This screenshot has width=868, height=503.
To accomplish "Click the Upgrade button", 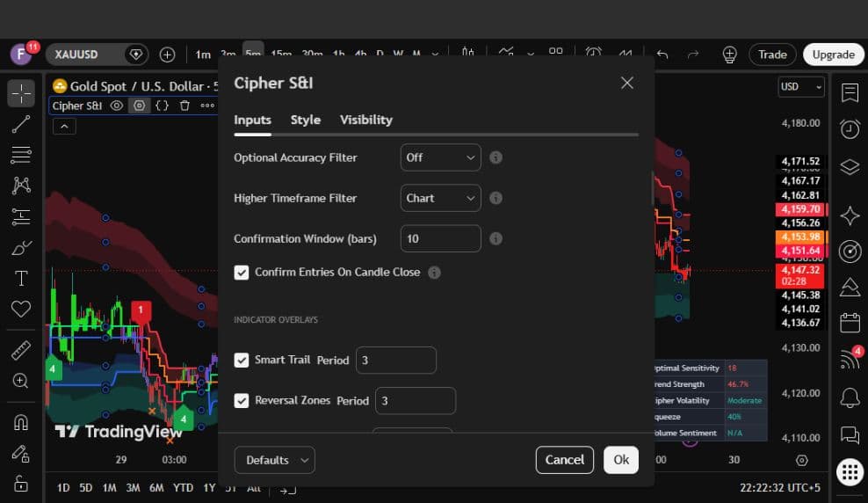I will point(833,55).
